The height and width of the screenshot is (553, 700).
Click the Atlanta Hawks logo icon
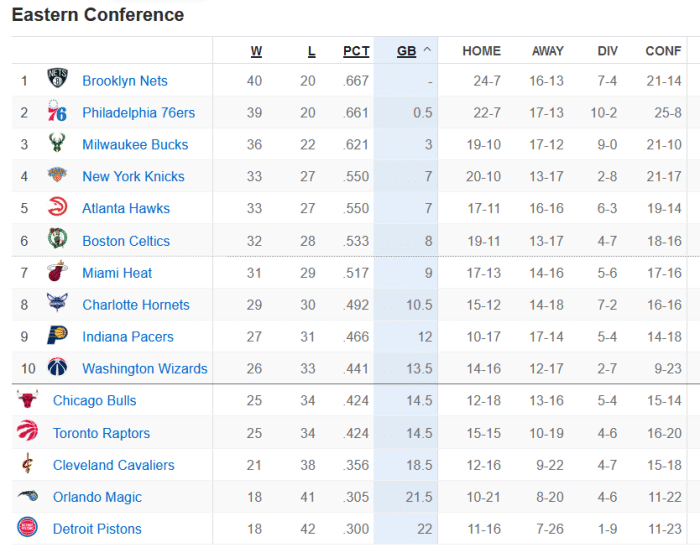click(57, 208)
